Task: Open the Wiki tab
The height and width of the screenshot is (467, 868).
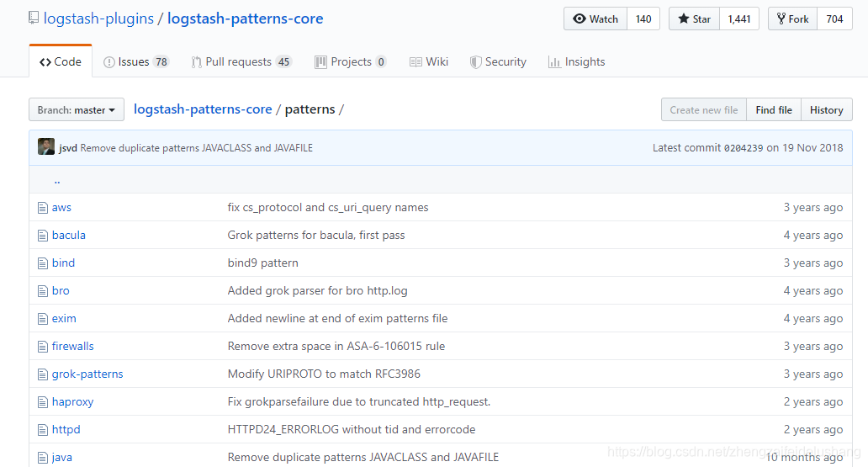Action: (429, 61)
